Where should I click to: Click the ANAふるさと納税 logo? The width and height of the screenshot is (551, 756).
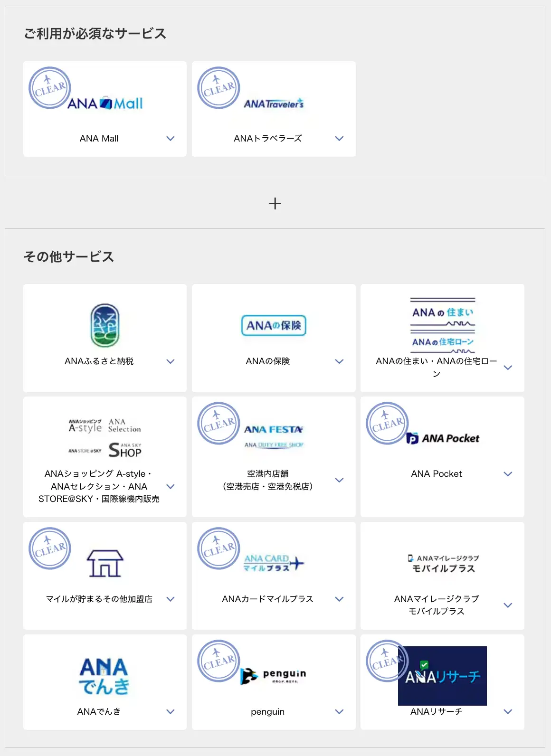tap(105, 325)
